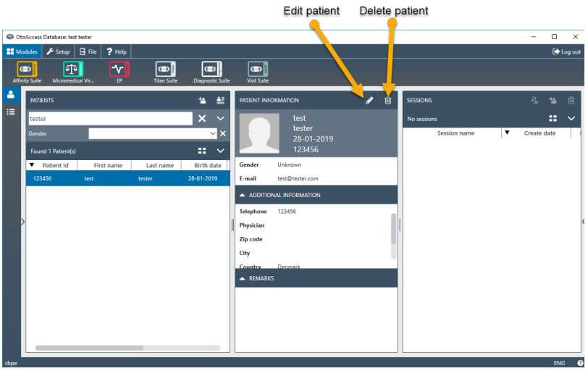Open the Titan Suite module

click(165, 72)
